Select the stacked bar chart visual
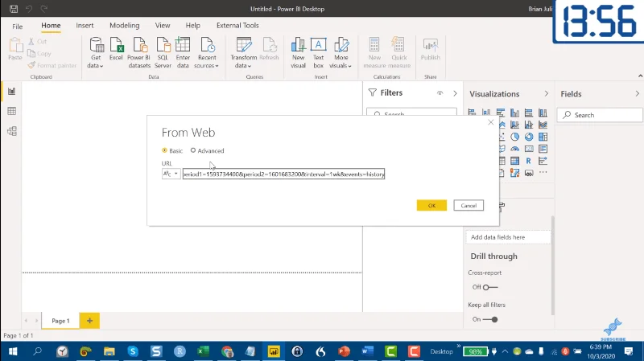Image resolution: width=644 pixels, height=361 pixels. (473, 113)
